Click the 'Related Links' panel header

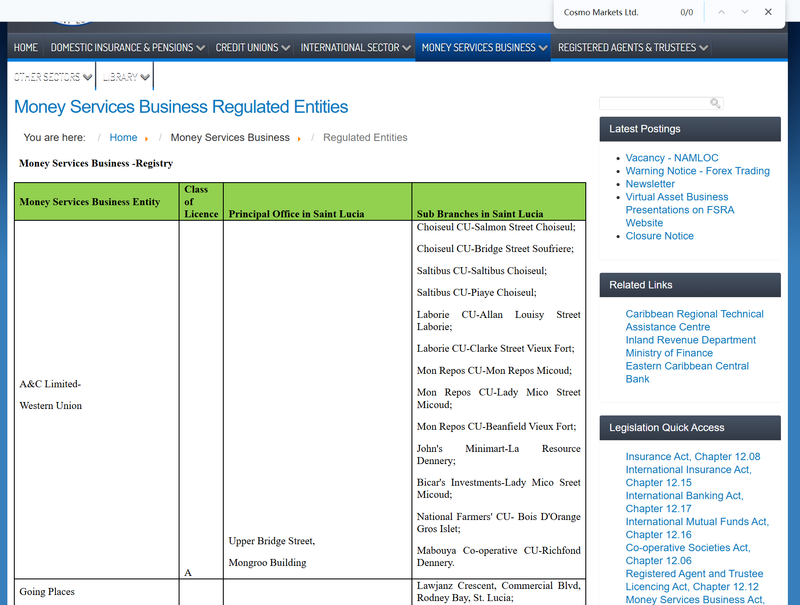[x=690, y=285]
